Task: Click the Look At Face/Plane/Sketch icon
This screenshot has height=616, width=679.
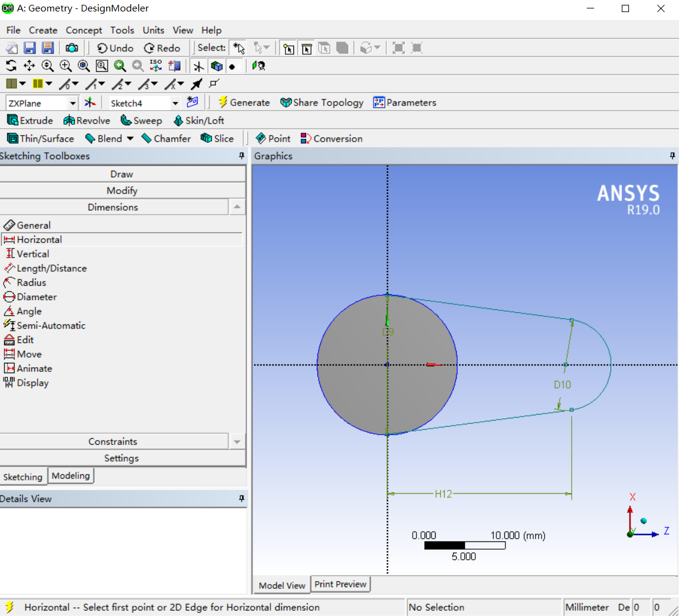Action: 258,66
